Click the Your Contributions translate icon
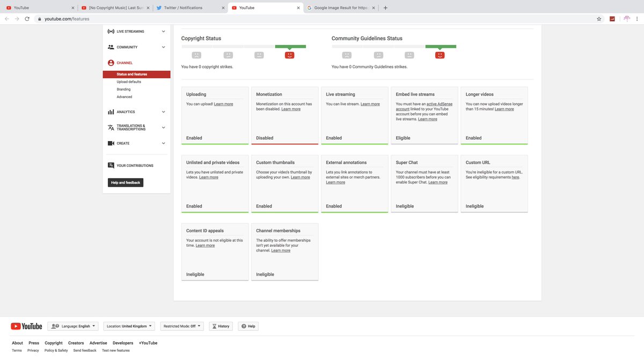644x362 pixels. [x=111, y=166]
